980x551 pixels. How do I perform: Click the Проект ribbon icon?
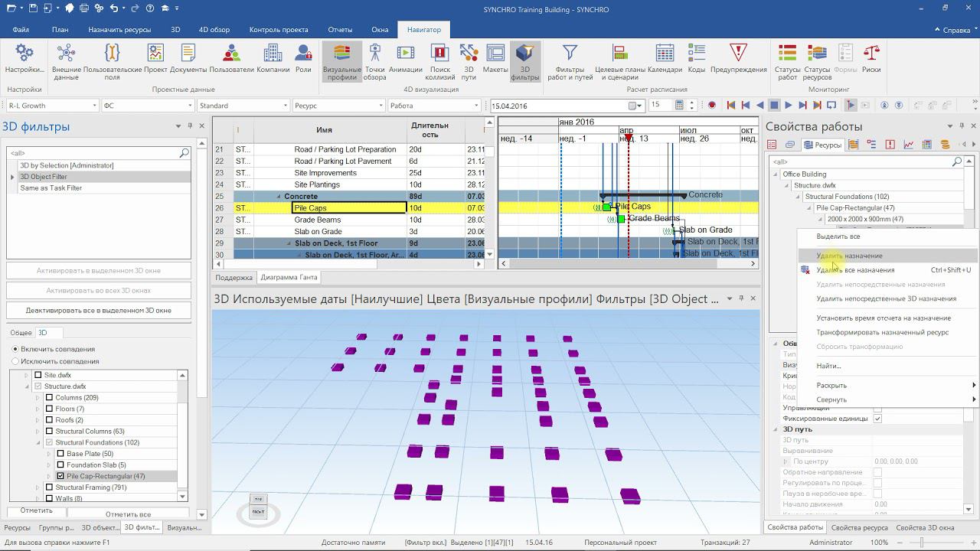[x=155, y=59]
